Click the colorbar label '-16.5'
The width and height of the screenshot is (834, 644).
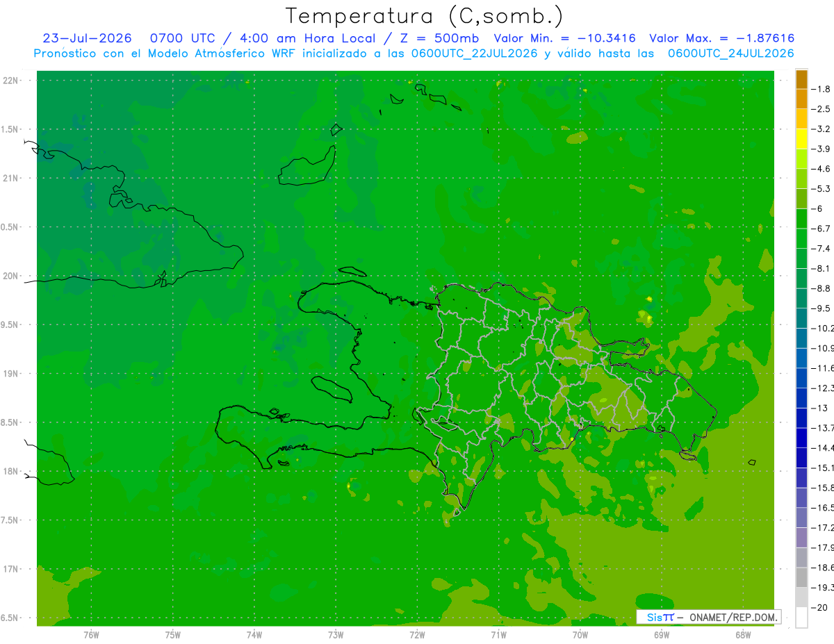click(823, 508)
